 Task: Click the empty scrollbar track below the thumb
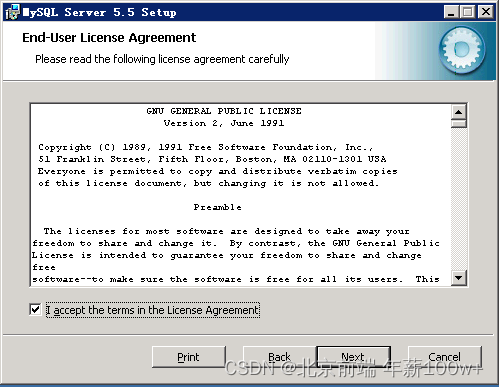pos(459,199)
